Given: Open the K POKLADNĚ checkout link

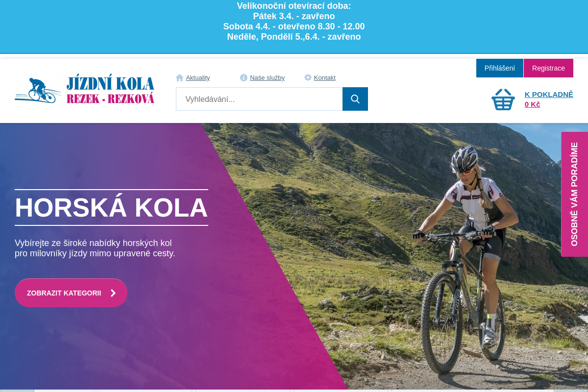Looking at the screenshot, I should (549, 95).
